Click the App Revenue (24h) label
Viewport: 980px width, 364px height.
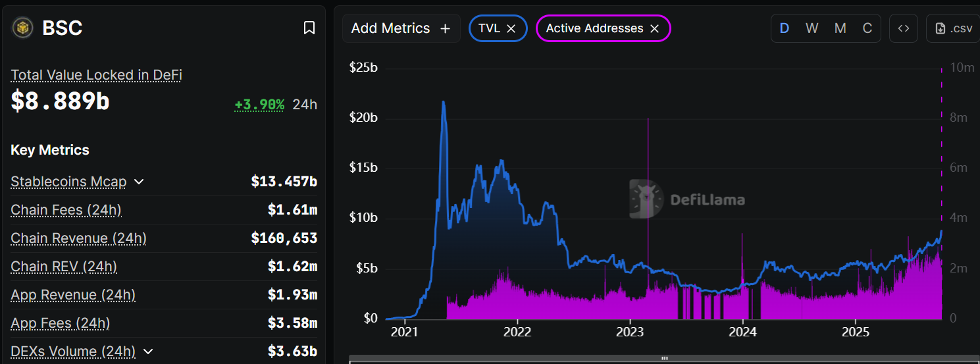[x=73, y=295]
